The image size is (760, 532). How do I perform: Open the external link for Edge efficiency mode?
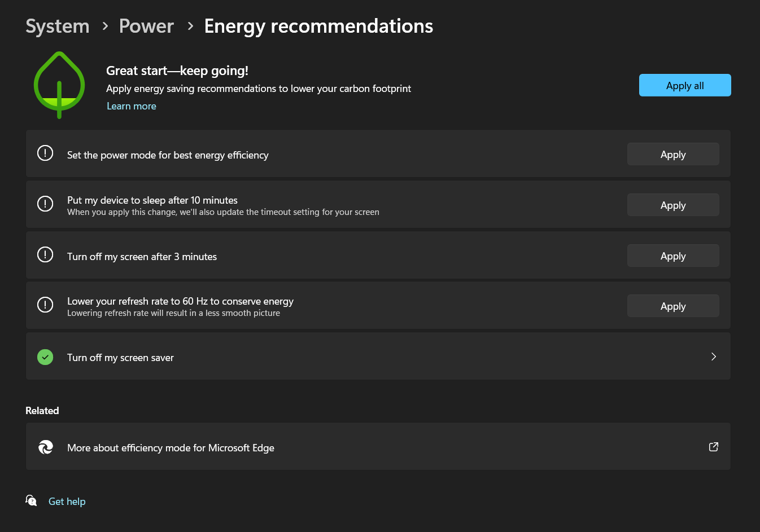tap(713, 446)
